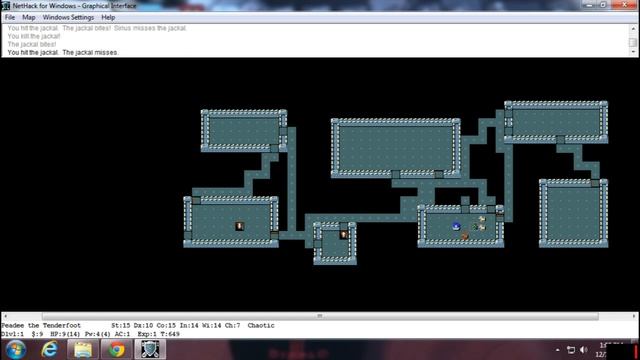
Task: Open Google Chrome from the taskbar
Action: (116, 350)
